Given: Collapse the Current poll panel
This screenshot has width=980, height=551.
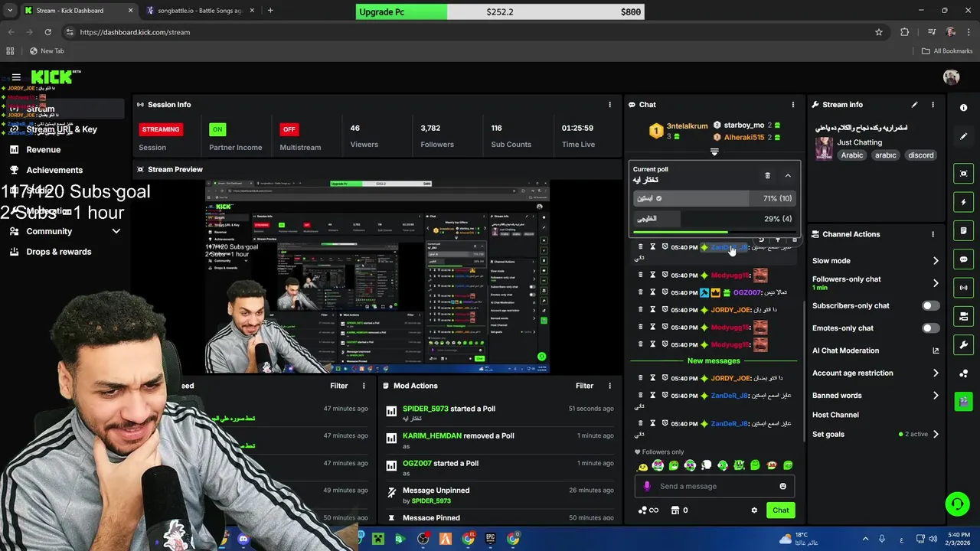Looking at the screenshot, I should (x=788, y=176).
